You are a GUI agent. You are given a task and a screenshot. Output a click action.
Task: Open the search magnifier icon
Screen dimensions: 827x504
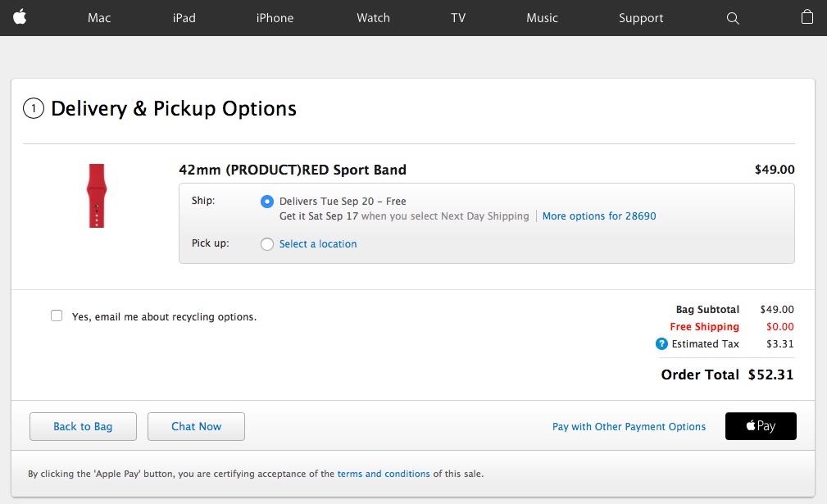click(733, 19)
